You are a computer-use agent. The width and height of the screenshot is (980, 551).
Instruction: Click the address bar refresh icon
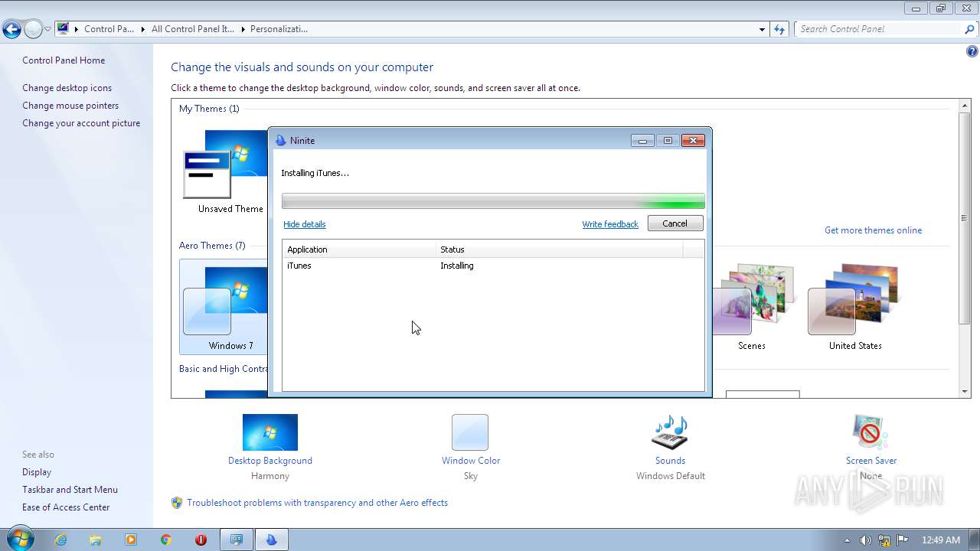(779, 29)
